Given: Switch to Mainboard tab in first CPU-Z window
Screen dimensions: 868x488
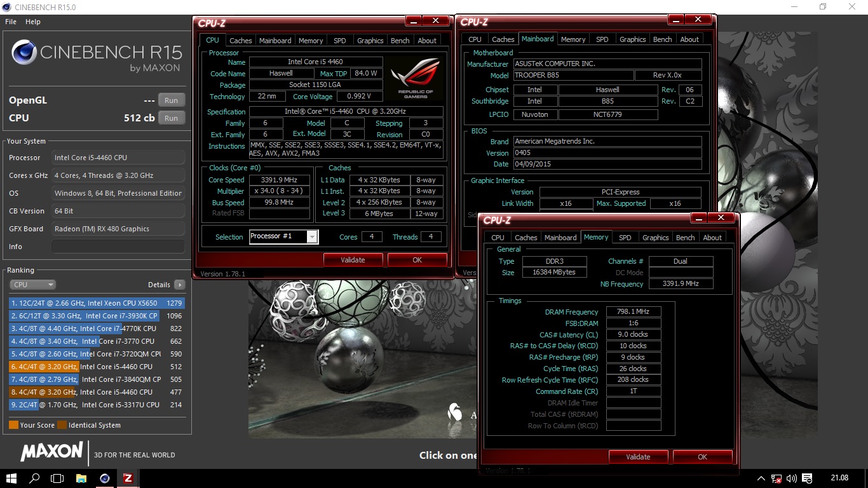Looking at the screenshot, I should click(275, 41).
